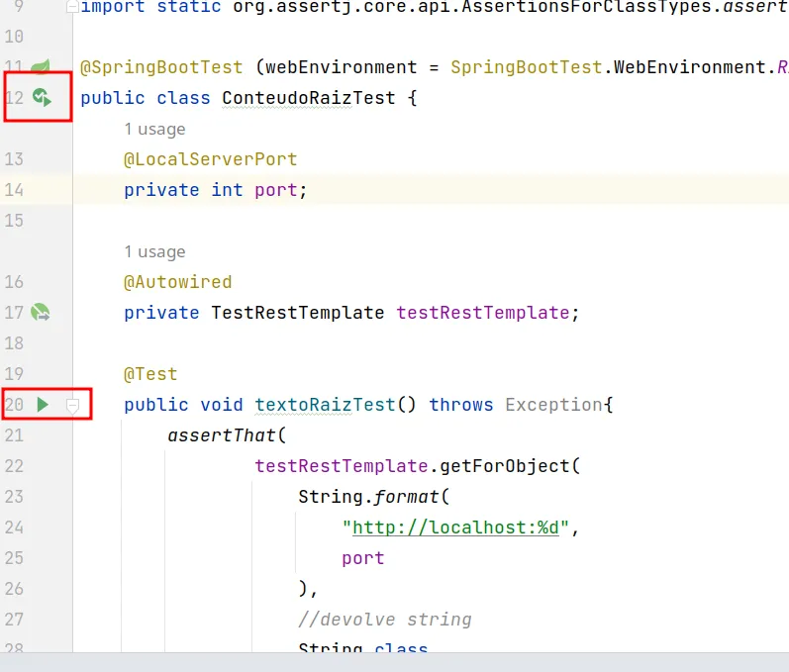The height and width of the screenshot is (672, 789).
Task: Collapse the textoRaizTest method fold marker
Action: [73, 405]
